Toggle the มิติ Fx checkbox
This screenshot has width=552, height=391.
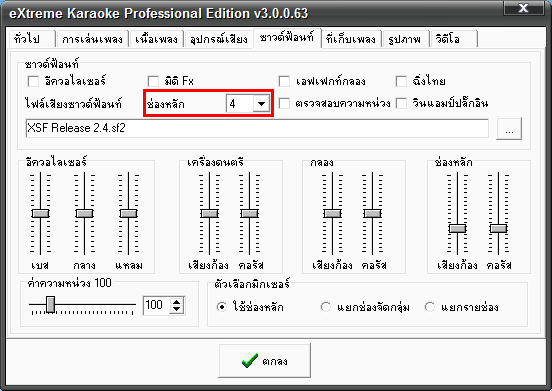(x=153, y=81)
